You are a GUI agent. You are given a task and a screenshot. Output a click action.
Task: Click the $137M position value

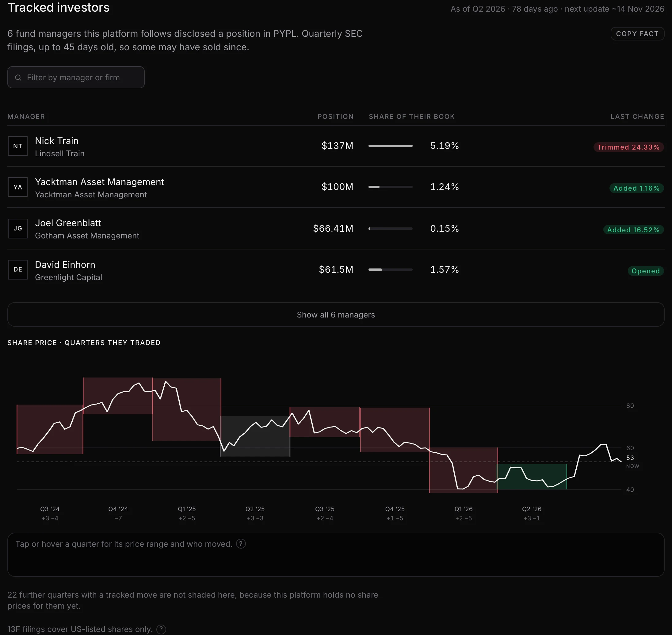click(x=337, y=146)
